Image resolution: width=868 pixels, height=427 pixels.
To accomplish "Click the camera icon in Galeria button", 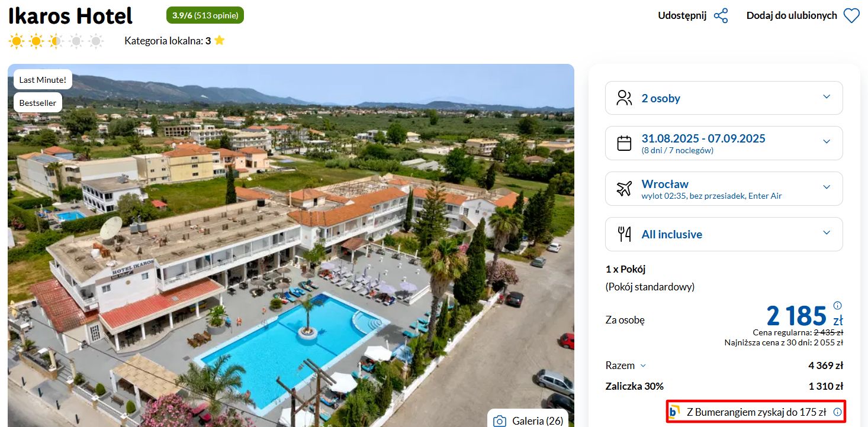I will point(500,421).
